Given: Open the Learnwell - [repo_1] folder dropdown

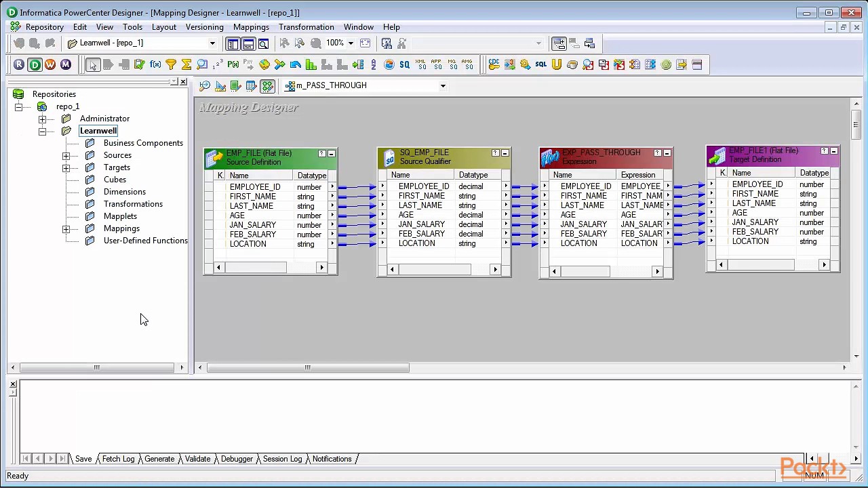Looking at the screenshot, I should point(212,43).
